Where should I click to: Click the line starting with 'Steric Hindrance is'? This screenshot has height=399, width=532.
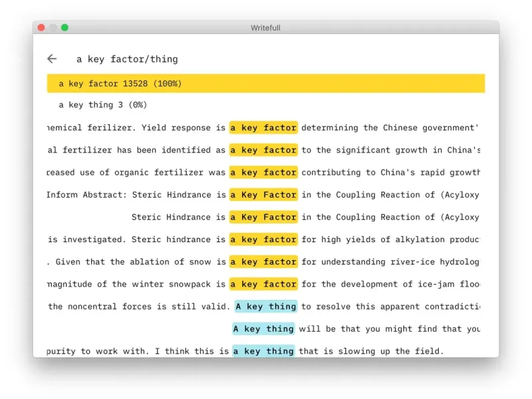pos(305,217)
